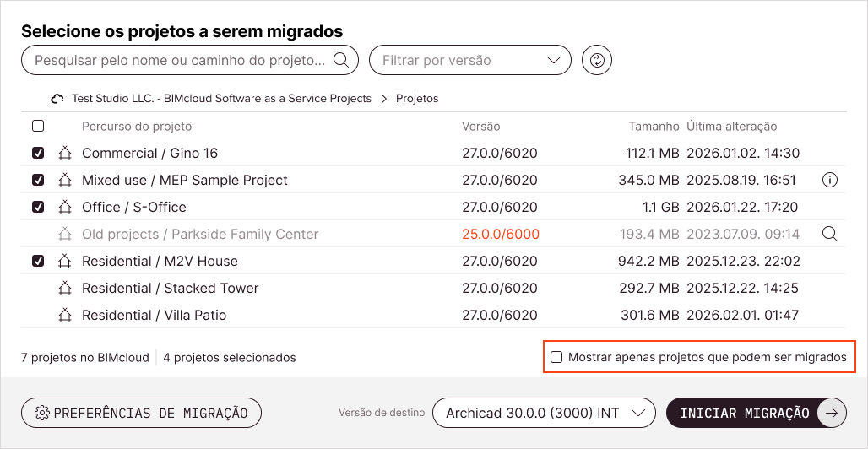868x449 pixels.
Task: Sort by Versão column header
Action: pyautogui.click(x=481, y=127)
